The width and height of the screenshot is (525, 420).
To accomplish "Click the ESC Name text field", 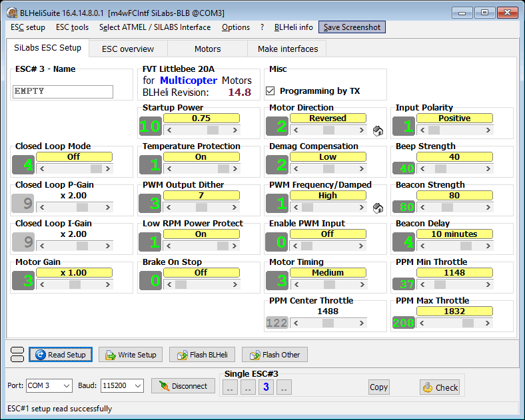I will click(x=63, y=92).
